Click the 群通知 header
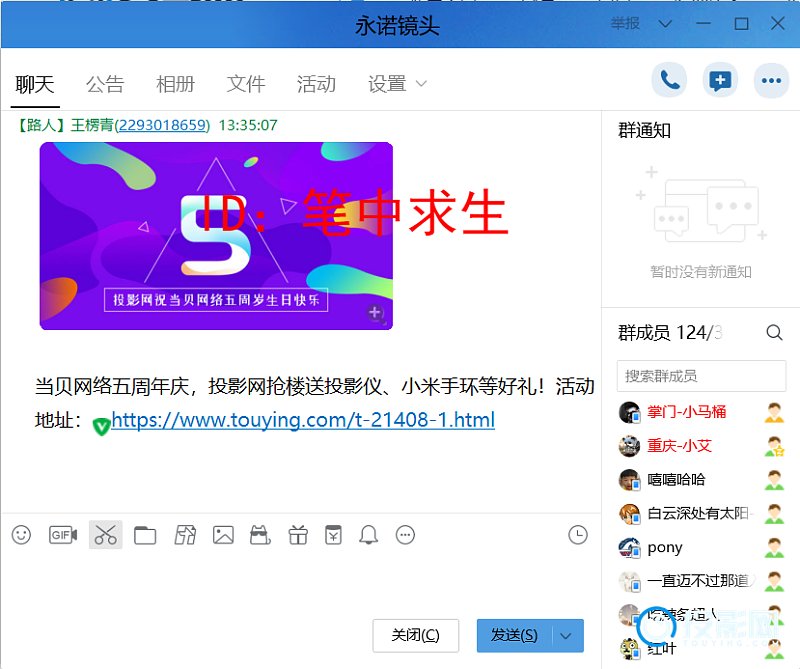The height and width of the screenshot is (669, 800). click(644, 131)
